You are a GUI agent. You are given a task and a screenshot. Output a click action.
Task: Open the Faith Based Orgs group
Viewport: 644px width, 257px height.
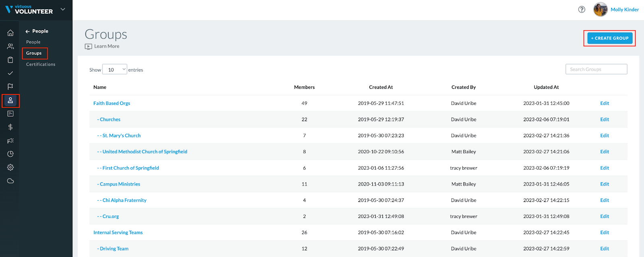click(112, 103)
